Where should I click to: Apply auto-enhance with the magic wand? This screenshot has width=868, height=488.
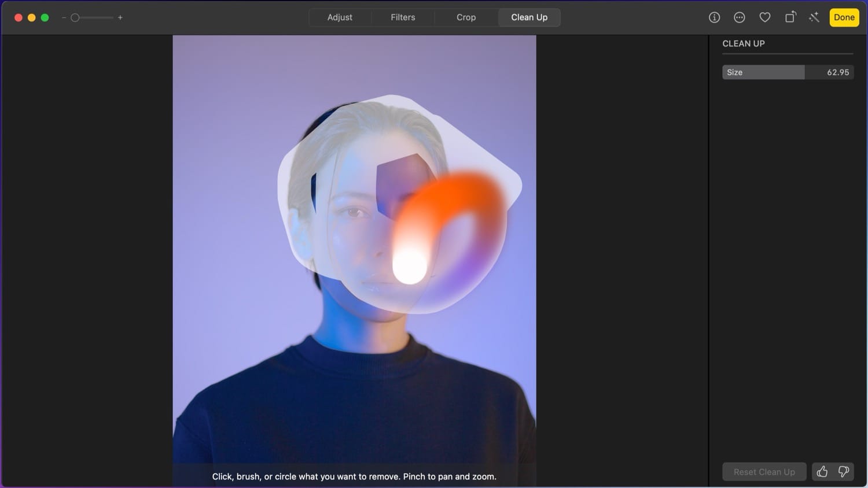pos(814,17)
